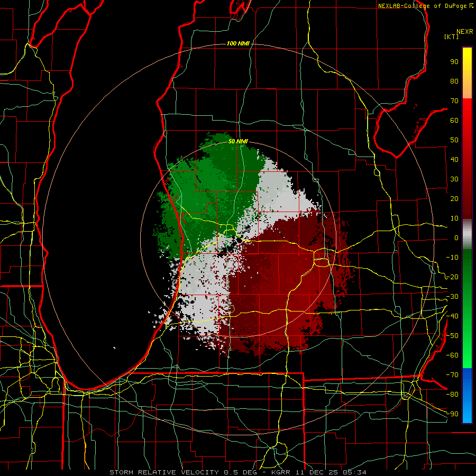Click the positive 40 scale value
The image size is (476, 476).
[x=454, y=160]
